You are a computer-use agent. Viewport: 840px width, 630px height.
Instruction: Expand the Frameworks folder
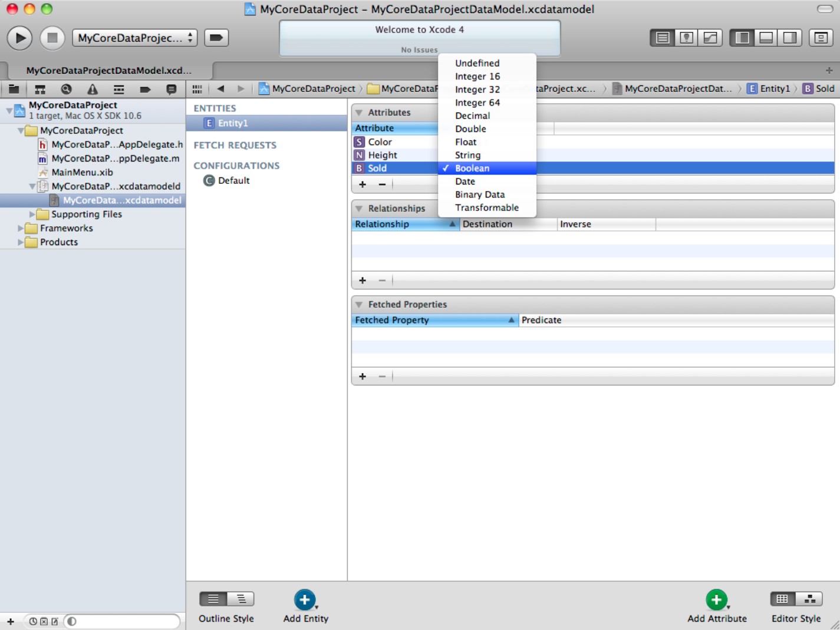click(21, 228)
